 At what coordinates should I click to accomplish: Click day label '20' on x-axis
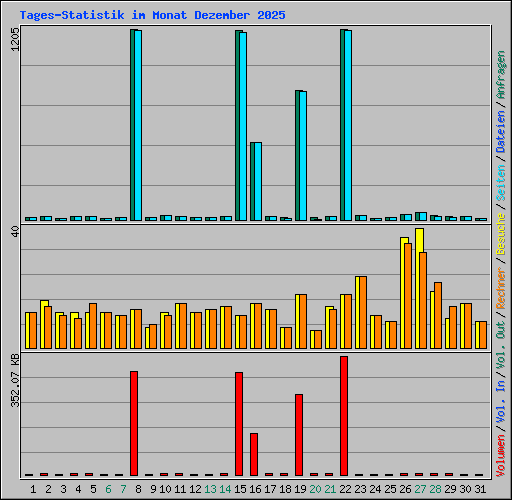point(315,489)
